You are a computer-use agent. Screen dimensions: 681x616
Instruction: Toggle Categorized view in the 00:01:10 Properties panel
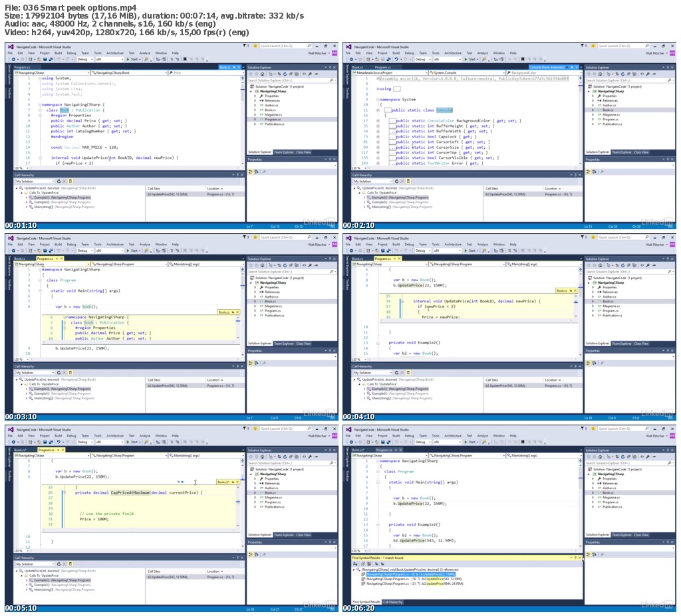(251, 171)
